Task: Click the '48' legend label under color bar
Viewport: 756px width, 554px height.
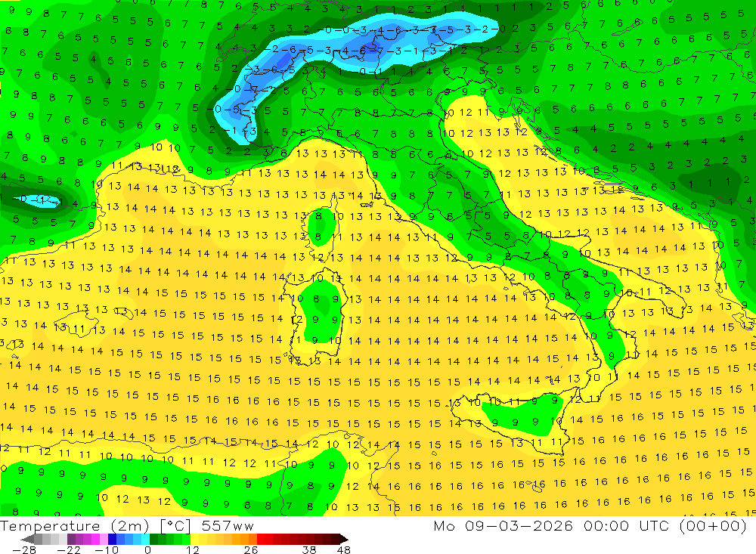Action: (x=344, y=549)
